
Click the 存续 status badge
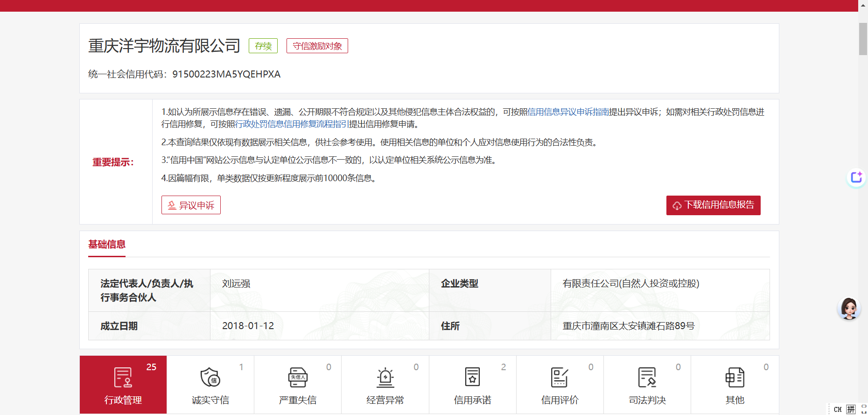pos(263,46)
